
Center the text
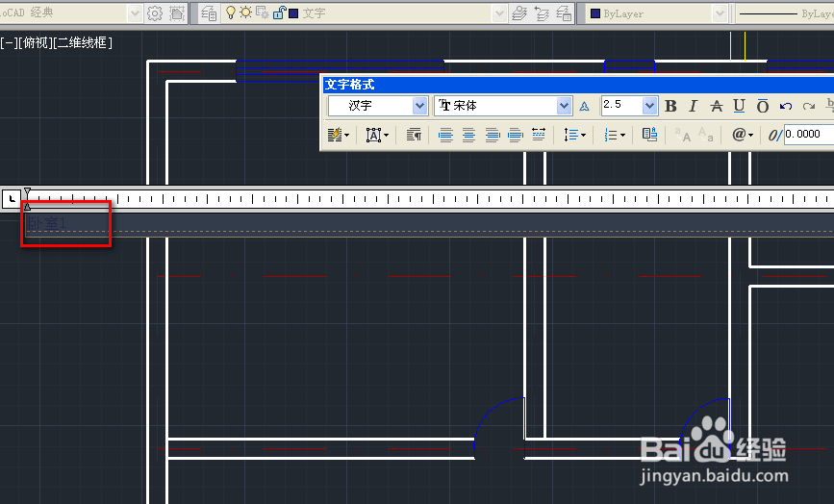click(x=468, y=135)
